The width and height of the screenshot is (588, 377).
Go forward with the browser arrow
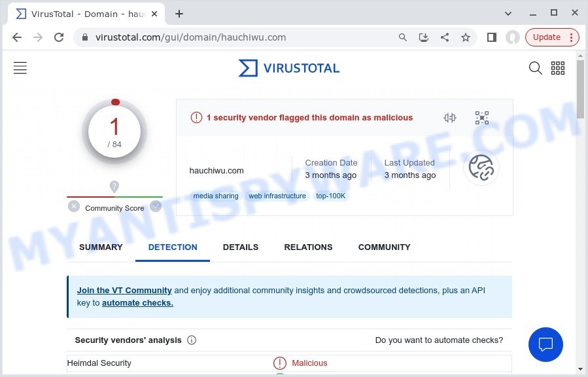38,37
